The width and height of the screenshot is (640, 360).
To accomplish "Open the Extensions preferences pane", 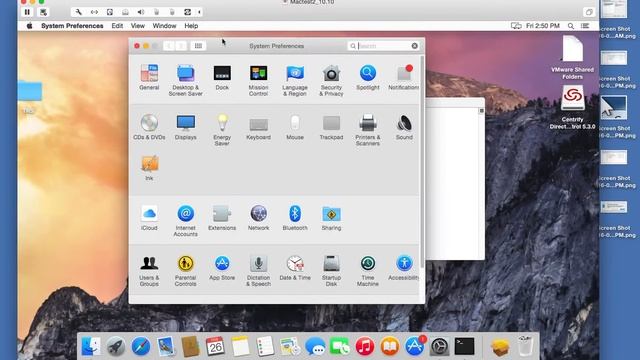I will pyautogui.click(x=222, y=218).
